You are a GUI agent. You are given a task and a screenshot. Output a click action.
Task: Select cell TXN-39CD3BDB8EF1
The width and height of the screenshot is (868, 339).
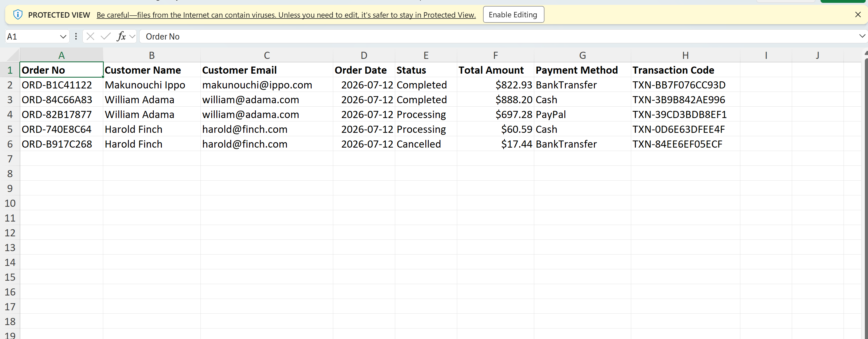685,114
